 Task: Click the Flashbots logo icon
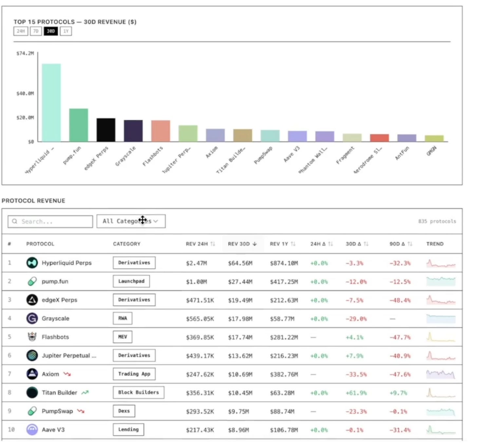tap(32, 337)
